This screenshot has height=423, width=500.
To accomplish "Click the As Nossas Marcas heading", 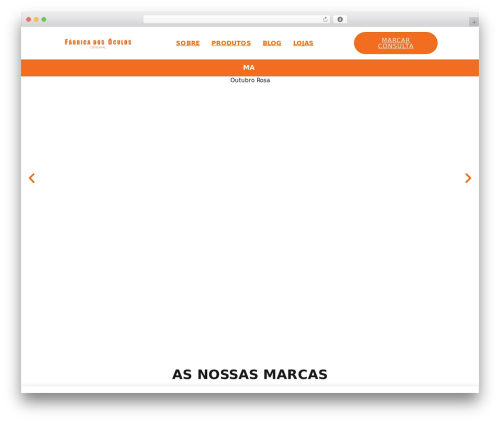I will (x=250, y=374).
